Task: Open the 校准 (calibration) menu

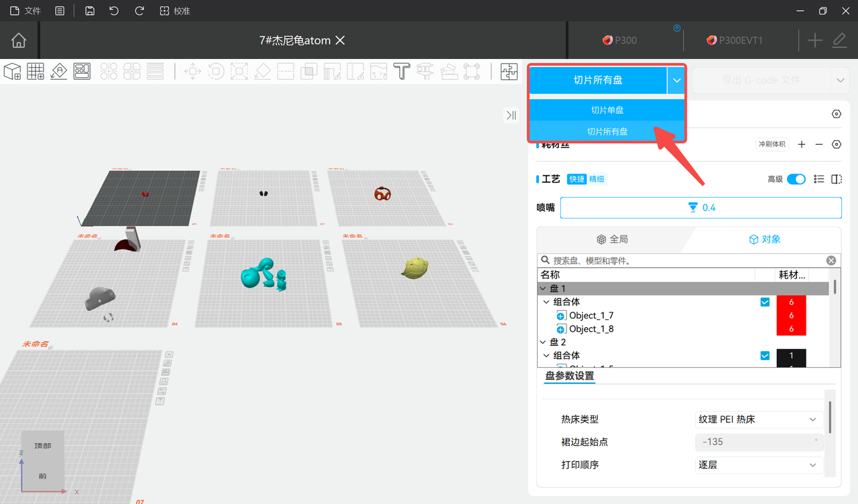Action: [175, 11]
